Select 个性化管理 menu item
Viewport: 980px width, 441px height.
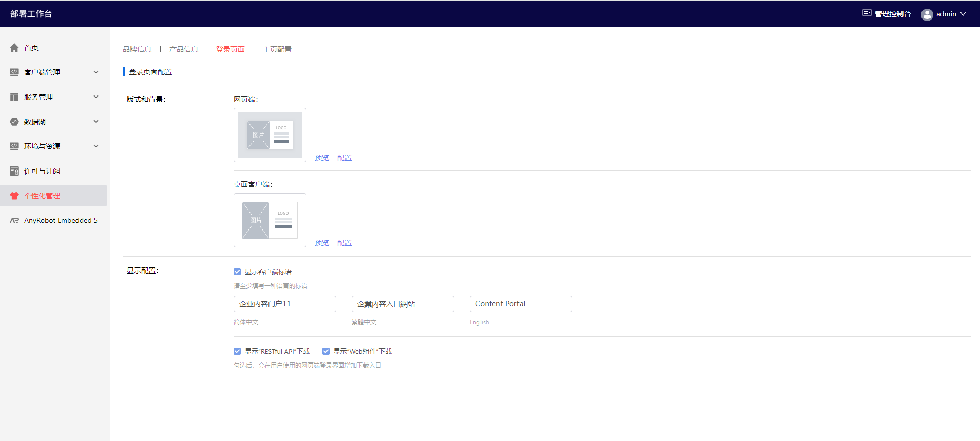coord(53,196)
